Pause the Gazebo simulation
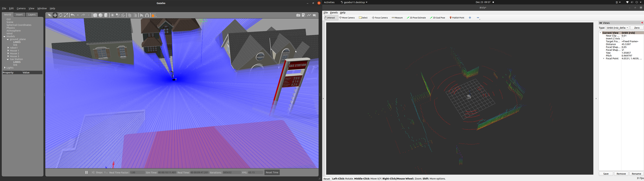 (x=87, y=172)
